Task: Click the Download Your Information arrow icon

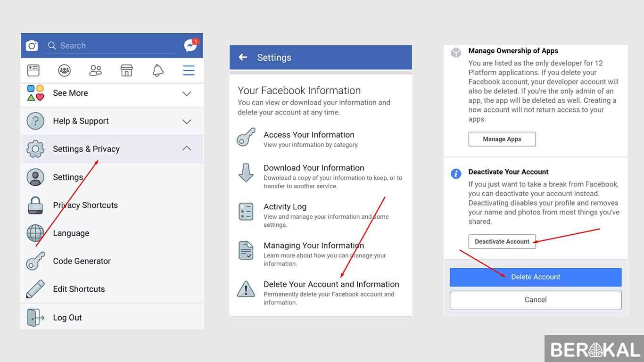Action: point(246,173)
